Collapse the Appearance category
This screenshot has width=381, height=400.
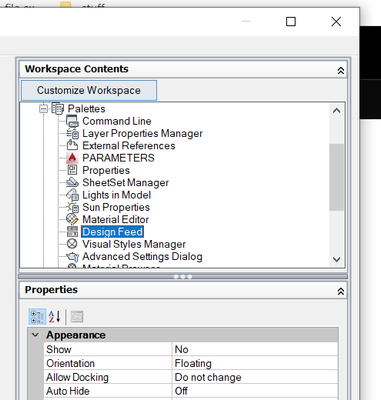35,335
